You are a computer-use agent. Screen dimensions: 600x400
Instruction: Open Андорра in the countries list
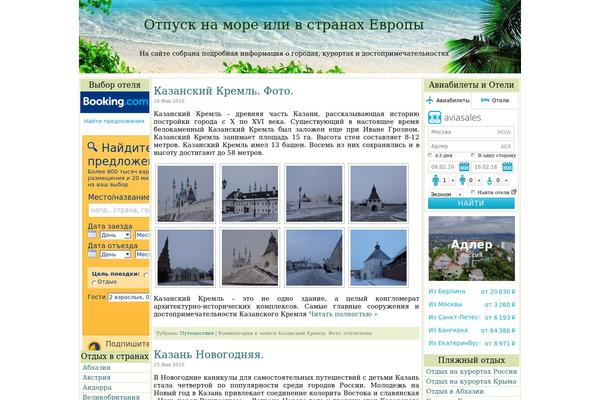pos(97,387)
